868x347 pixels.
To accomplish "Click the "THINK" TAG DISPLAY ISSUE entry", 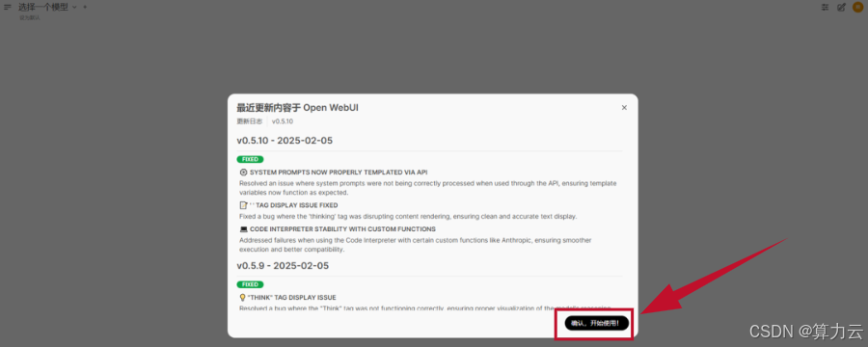I will [291, 298].
